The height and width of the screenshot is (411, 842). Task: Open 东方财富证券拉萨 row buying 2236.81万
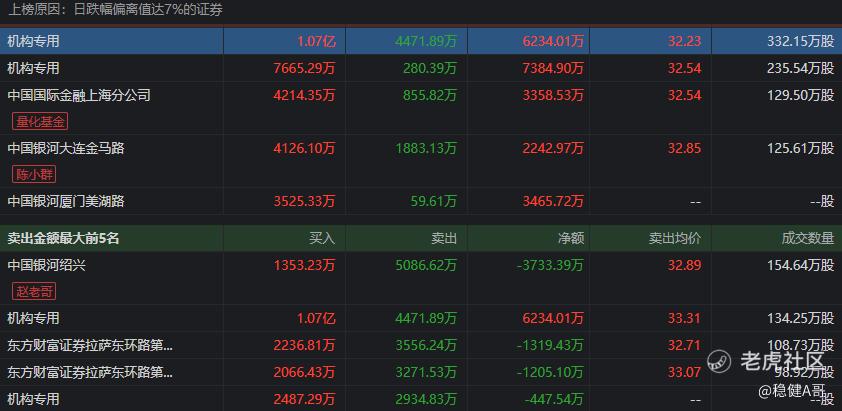coord(90,346)
